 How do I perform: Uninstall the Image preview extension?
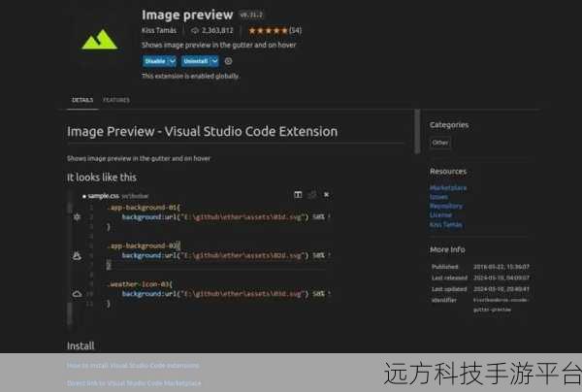click(x=196, y=61)
